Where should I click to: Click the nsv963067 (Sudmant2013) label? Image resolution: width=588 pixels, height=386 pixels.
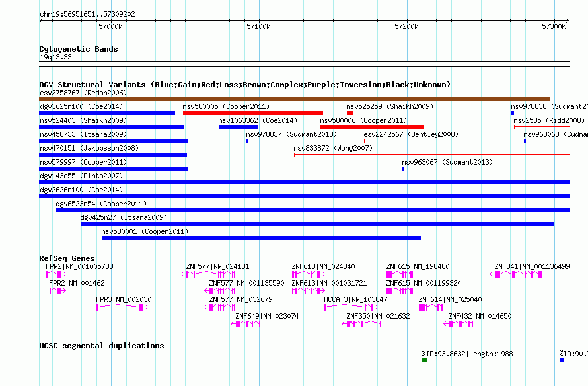point(447,162)
